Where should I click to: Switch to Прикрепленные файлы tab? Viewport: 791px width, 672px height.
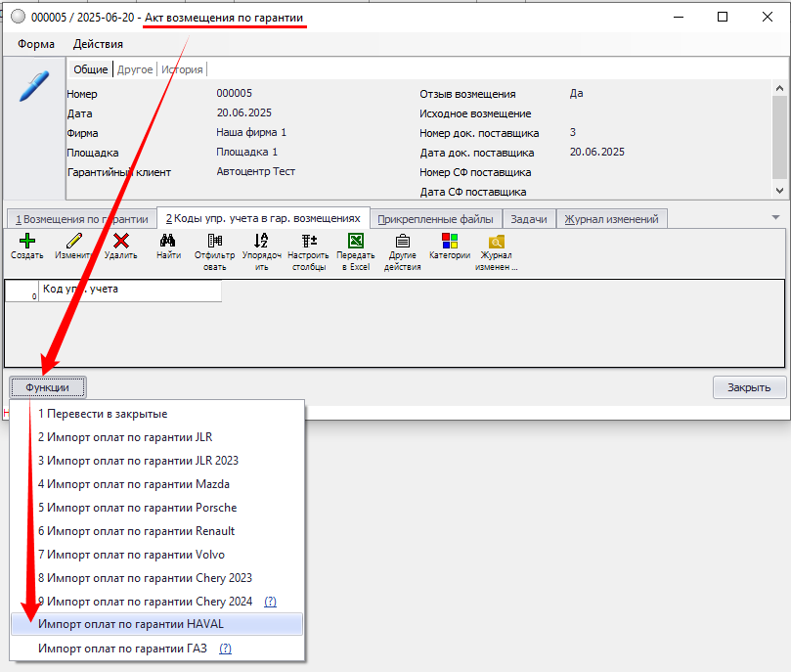tap(436, 219)
